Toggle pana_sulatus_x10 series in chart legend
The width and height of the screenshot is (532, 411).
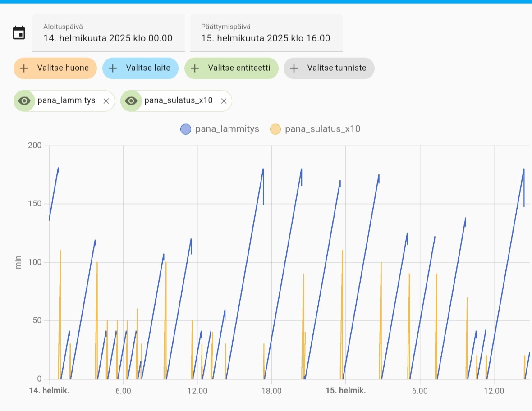tap(322, 129)
